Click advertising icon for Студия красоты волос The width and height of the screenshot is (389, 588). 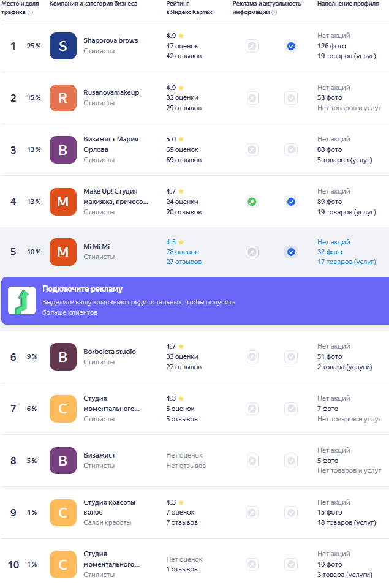point(252,513)
